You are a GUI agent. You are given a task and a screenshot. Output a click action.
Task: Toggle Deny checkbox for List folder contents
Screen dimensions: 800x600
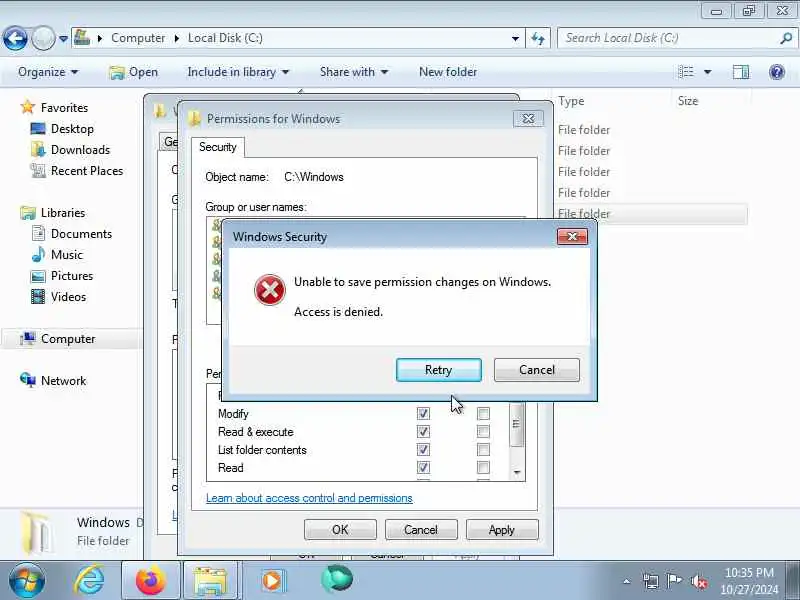click(x=483, y=449)
